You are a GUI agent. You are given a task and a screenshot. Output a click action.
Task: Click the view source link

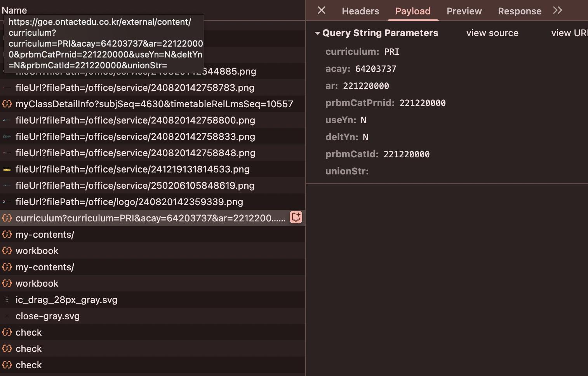click(x=492, y=33)
